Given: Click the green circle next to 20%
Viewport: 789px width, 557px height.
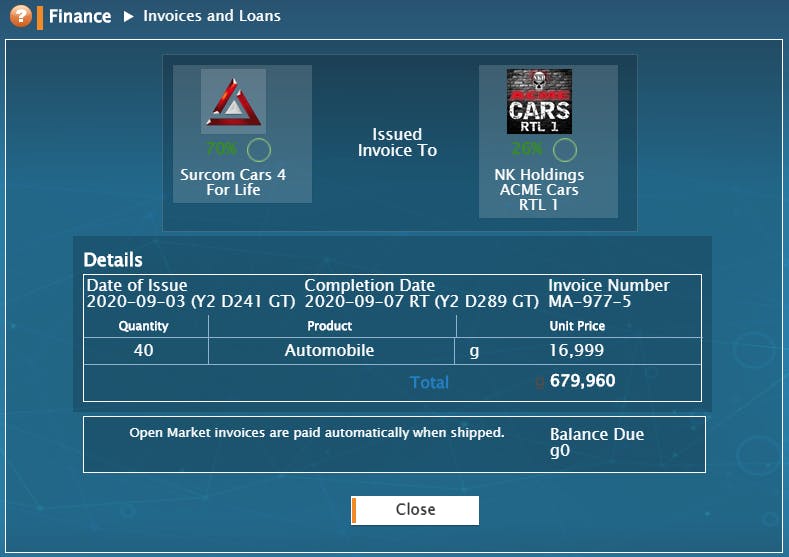Looking at the screenshot, I should click(565, 149).
